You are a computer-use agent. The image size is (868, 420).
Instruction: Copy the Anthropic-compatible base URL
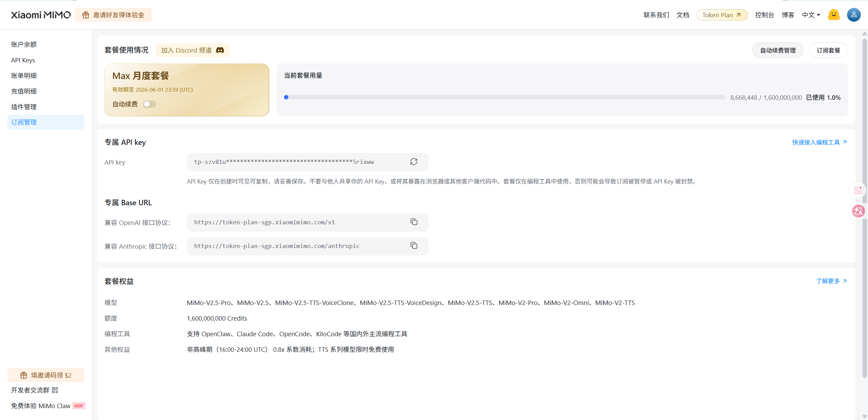[414, 246]
